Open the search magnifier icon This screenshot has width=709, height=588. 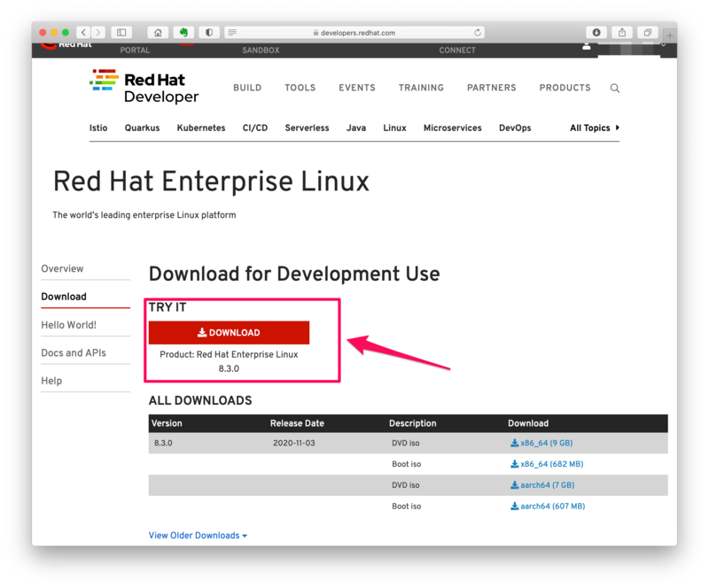point(614,89)
